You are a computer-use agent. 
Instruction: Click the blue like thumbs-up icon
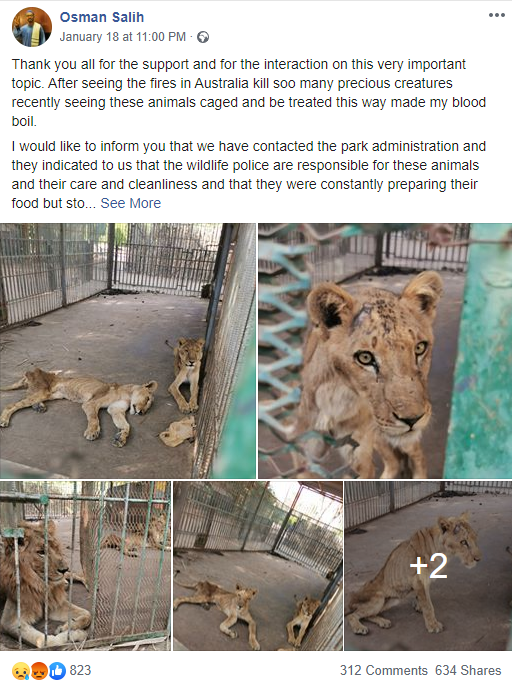57,671
